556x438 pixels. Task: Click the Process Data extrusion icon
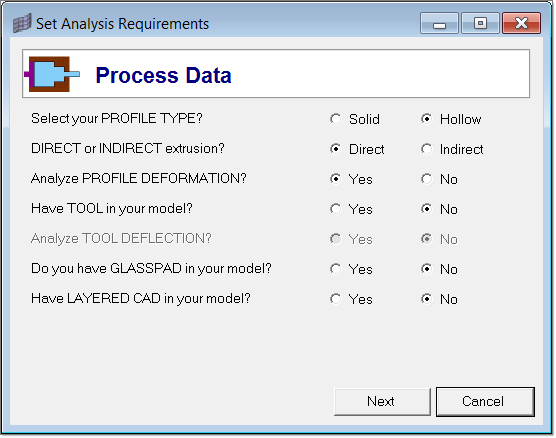pyautogui.click(x=52, y=74)
